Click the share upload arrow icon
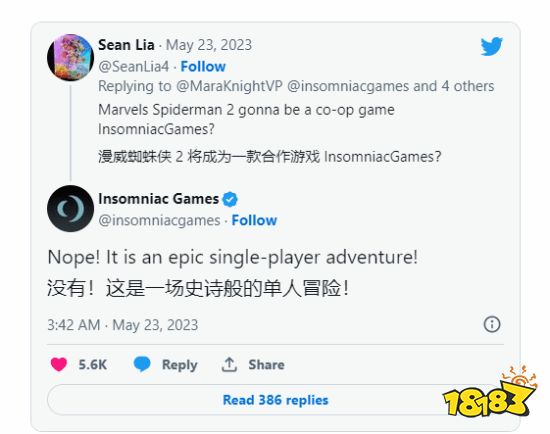 pyautogui.click(x=229, y=364)
